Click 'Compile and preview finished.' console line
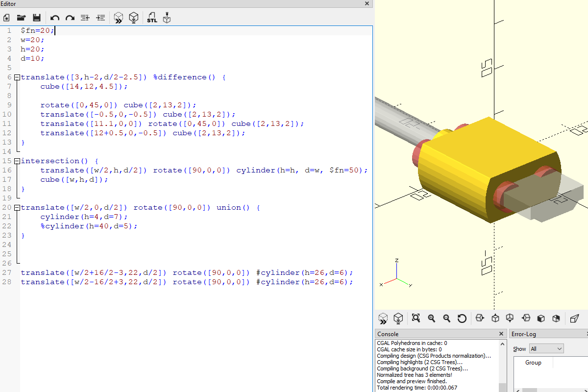The height and width of the screenshot is (392, 588). coord(412,381)
